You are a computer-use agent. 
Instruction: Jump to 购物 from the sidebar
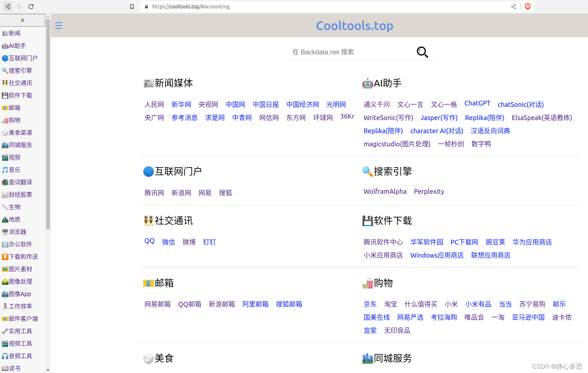click(x=11, y=120)
